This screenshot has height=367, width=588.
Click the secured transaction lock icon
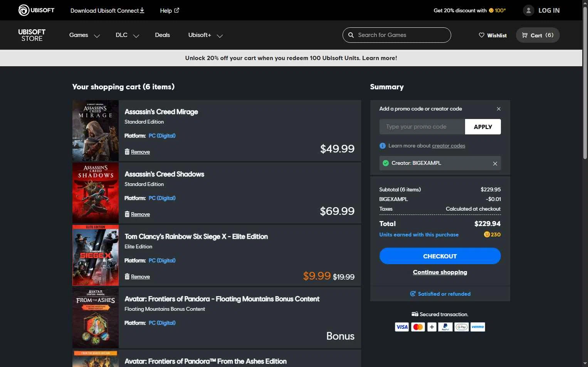415,314
